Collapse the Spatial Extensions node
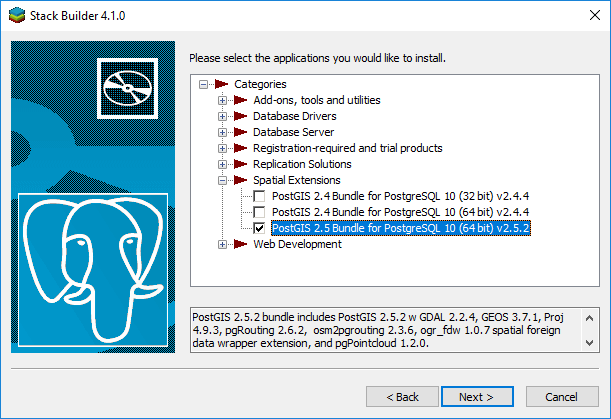Viewport: 611px width, 419px height. pos(222,180)
